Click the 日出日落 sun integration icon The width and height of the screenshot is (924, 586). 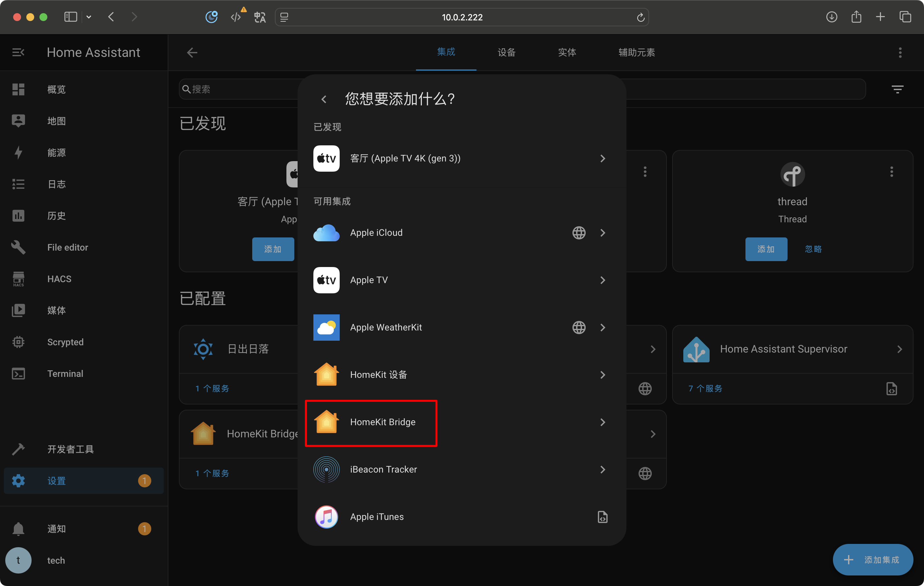tap(203, 349)
